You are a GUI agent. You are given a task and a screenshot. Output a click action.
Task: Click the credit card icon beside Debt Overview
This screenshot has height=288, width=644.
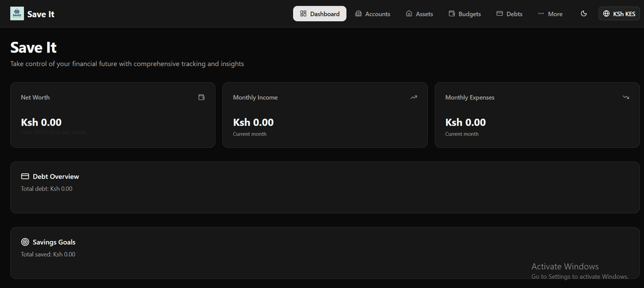(25, 176)
